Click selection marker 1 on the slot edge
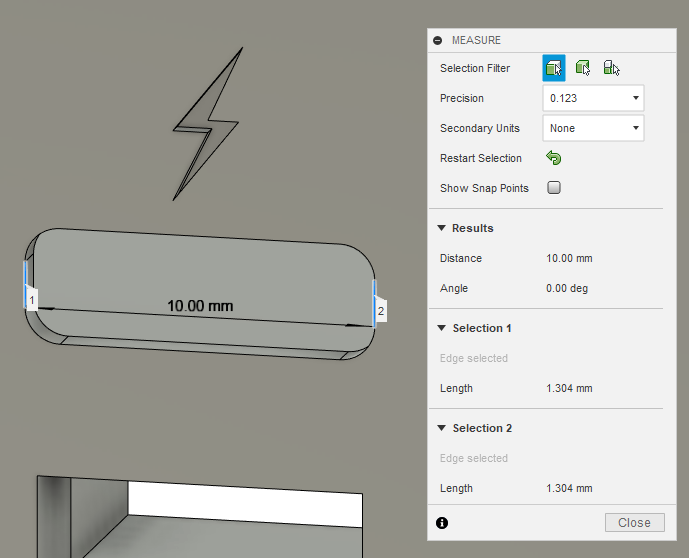 (x=32, y=300)
